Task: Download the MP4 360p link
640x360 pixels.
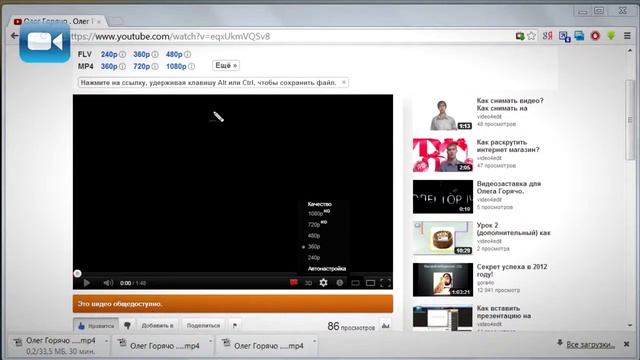Action: [x=109, y=66]
